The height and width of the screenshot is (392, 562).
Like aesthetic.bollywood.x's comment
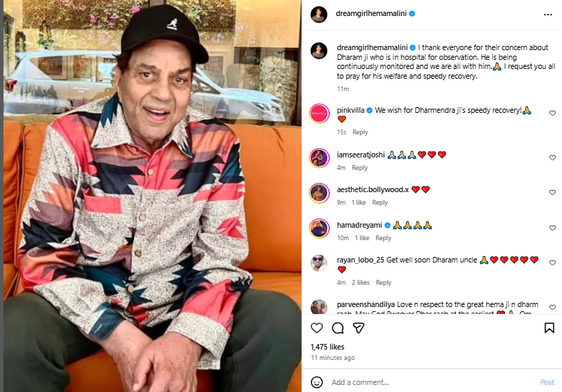tap(552, 193)
